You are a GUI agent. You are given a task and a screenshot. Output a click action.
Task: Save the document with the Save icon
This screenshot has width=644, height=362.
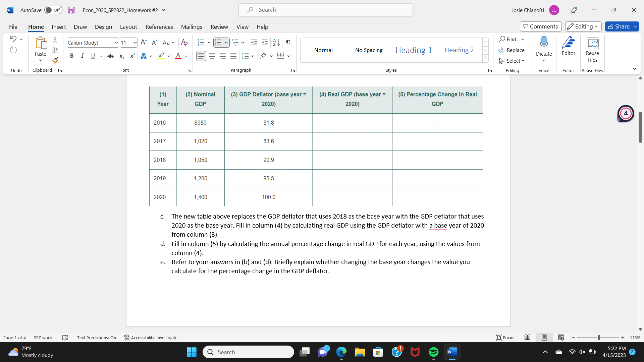click(71, 10)
